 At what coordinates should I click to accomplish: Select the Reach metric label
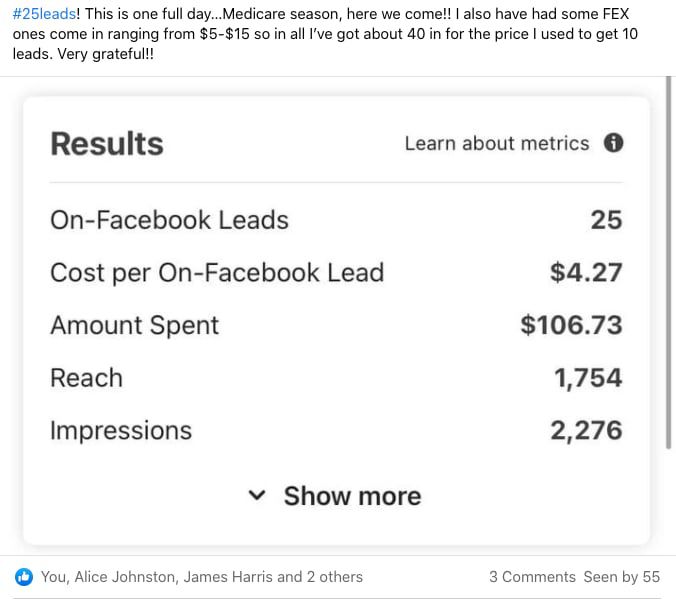pyautogui.click(x=87, y=378)
